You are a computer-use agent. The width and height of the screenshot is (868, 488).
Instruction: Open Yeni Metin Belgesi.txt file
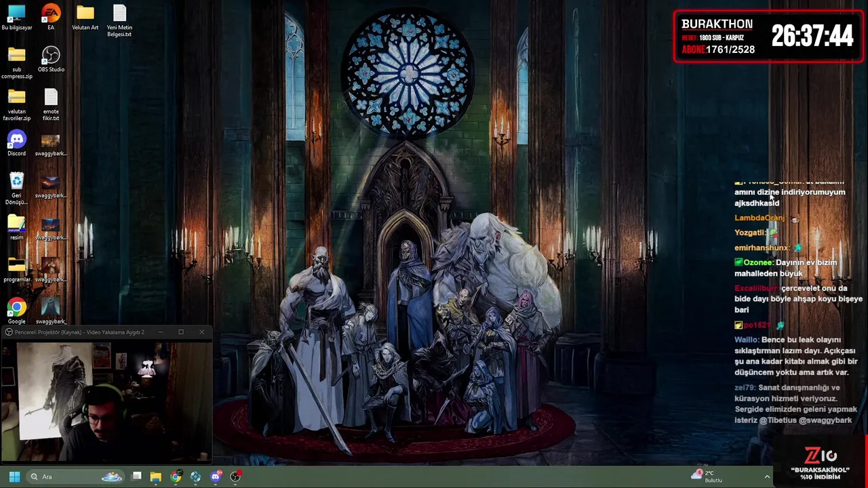(x=119, y=21)
